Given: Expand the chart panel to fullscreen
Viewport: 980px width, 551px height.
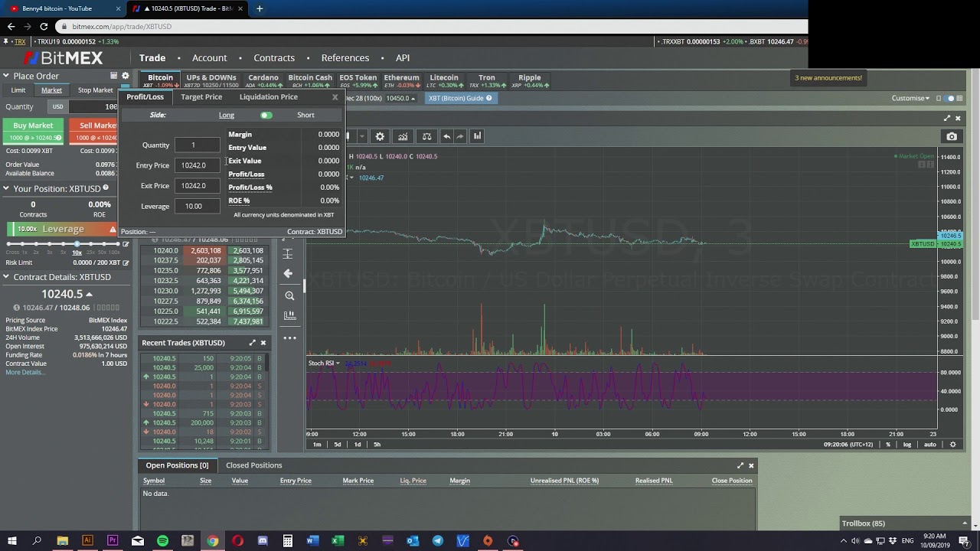Looking at the screenshot, I should coord(947,118).
